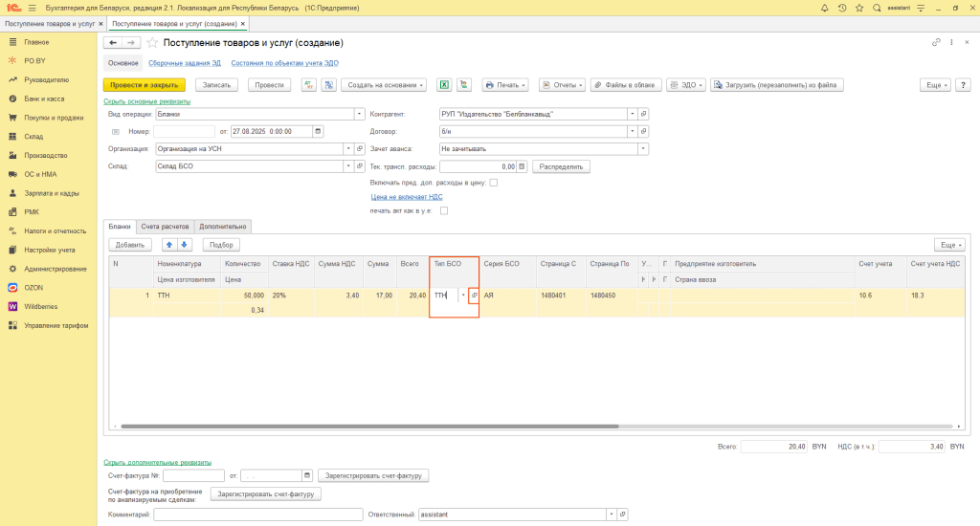Go forward with the right arrow
This screenshot has width=980, height=526.
tap(130, 42)
